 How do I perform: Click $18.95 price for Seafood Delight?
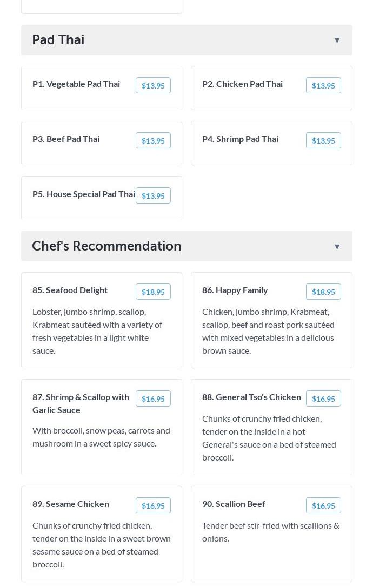coord(153,292)
